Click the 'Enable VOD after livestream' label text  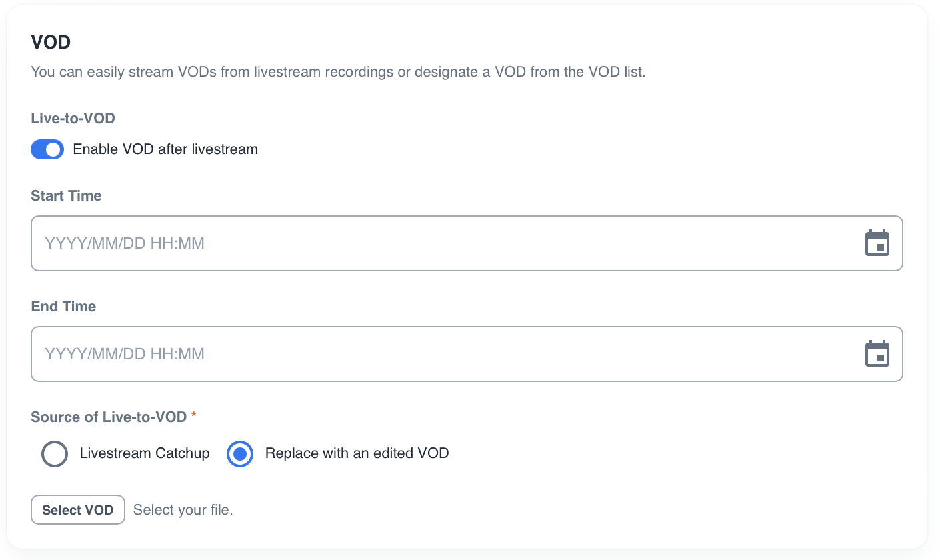click(x=165, y=149)
